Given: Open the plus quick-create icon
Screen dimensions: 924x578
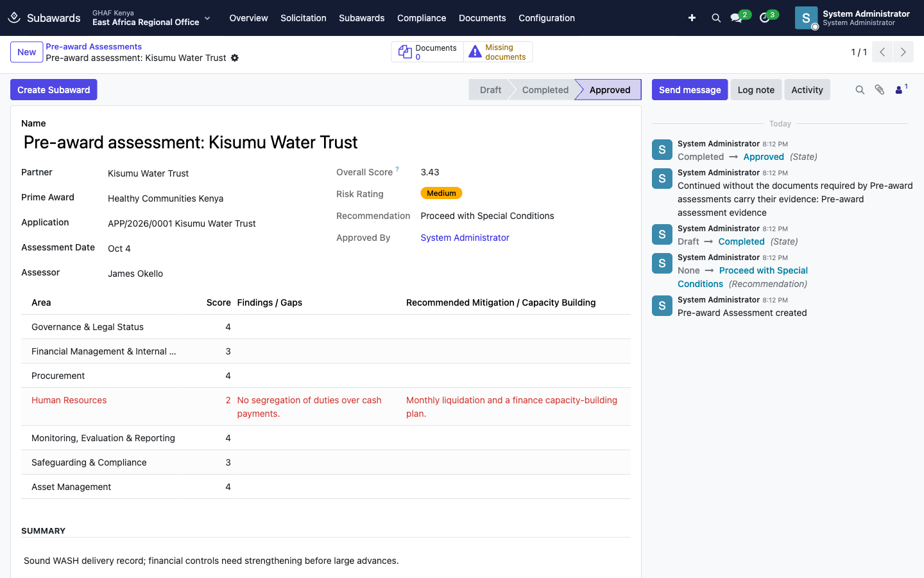Looking at the screenshot, I should click(692, 18).
